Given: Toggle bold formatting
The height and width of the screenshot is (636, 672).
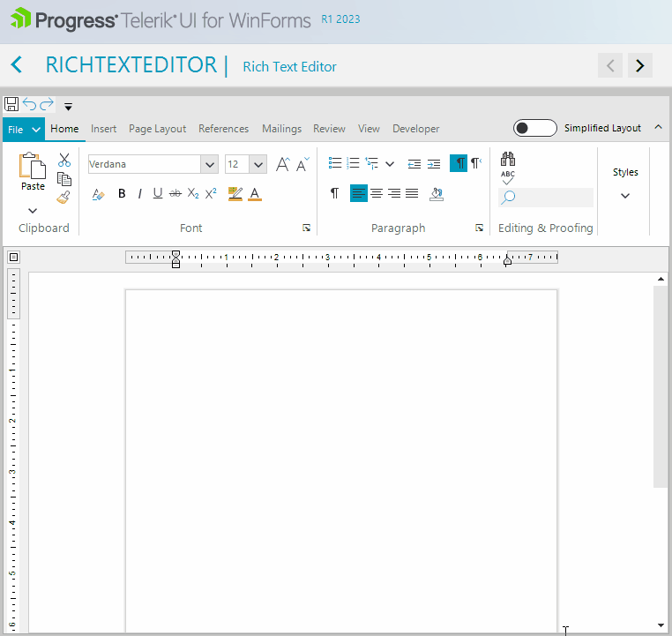Looking at the screenshot, I should (x=122, y=194).
